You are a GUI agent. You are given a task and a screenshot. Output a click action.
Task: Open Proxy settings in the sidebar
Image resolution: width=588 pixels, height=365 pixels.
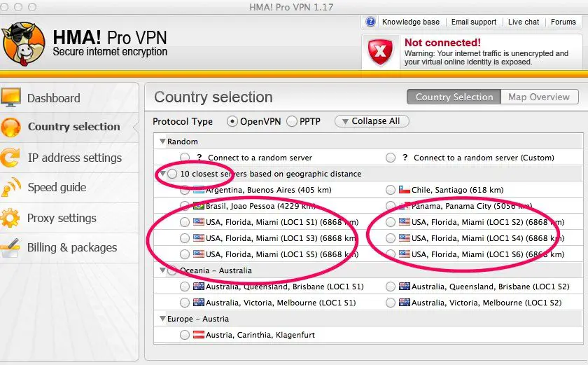click(69, 218)
